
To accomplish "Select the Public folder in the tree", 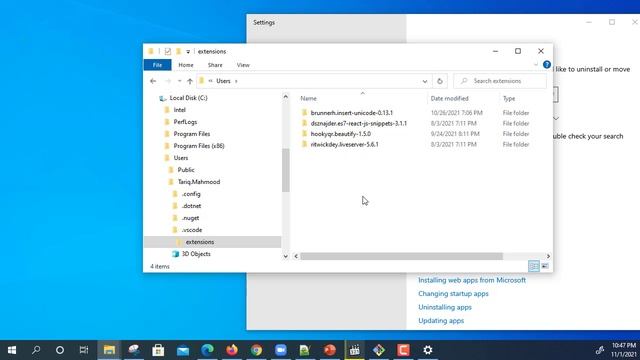I will point(186,170).
